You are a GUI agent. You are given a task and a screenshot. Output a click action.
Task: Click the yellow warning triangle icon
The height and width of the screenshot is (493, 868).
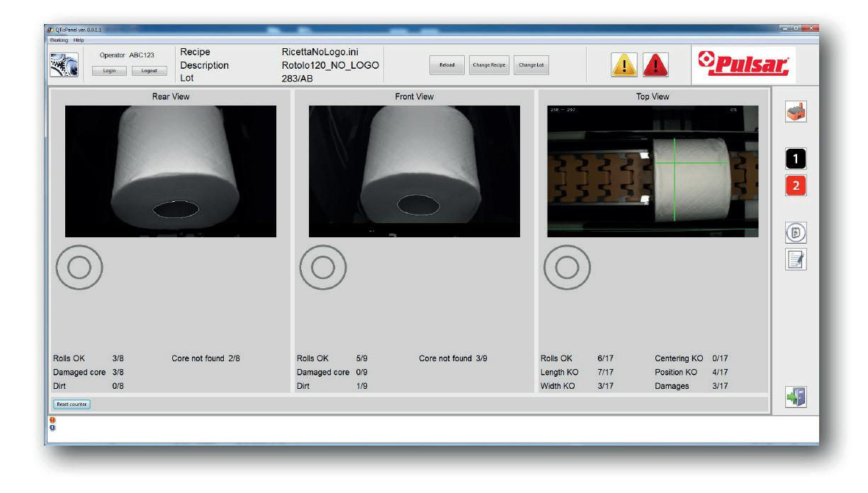click(x=624, y=65)
